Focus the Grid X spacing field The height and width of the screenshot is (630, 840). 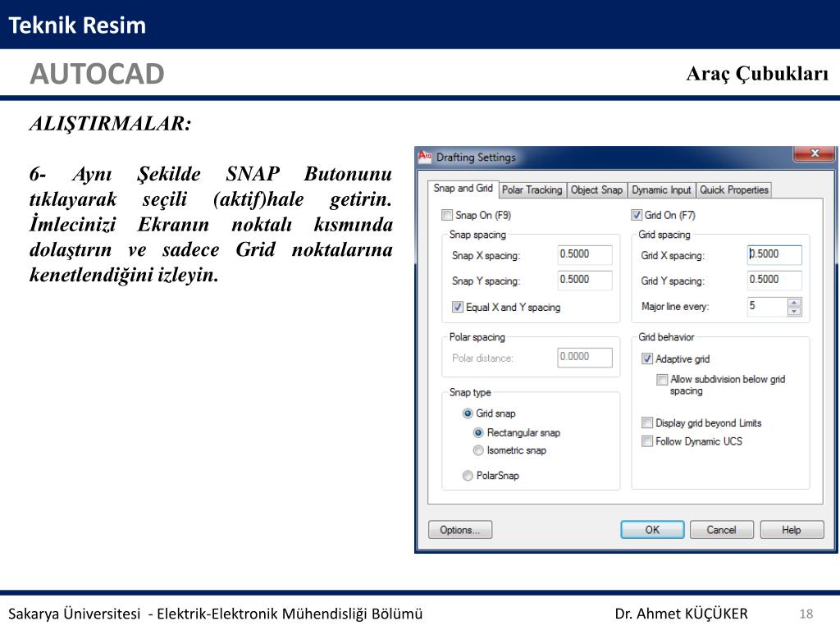(774, 254)
